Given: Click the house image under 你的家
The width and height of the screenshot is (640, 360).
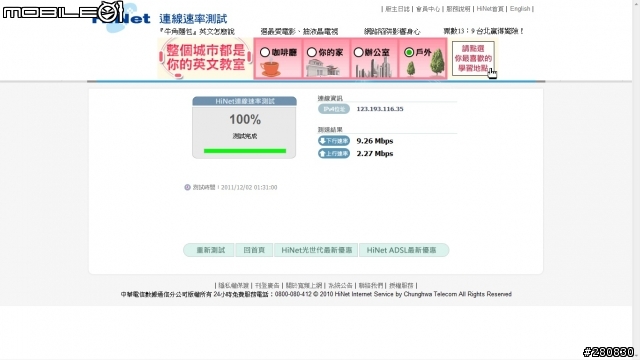Looking at the screenshot, I should pos(323,68).
